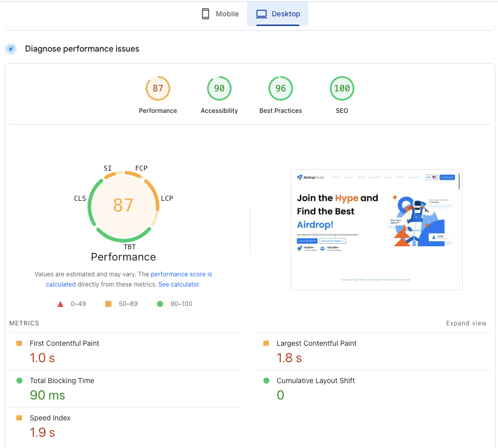Click the page screenshot thumbnail
Screen dimensions: 498x448
pyautogui.click(x=376, y=229)
